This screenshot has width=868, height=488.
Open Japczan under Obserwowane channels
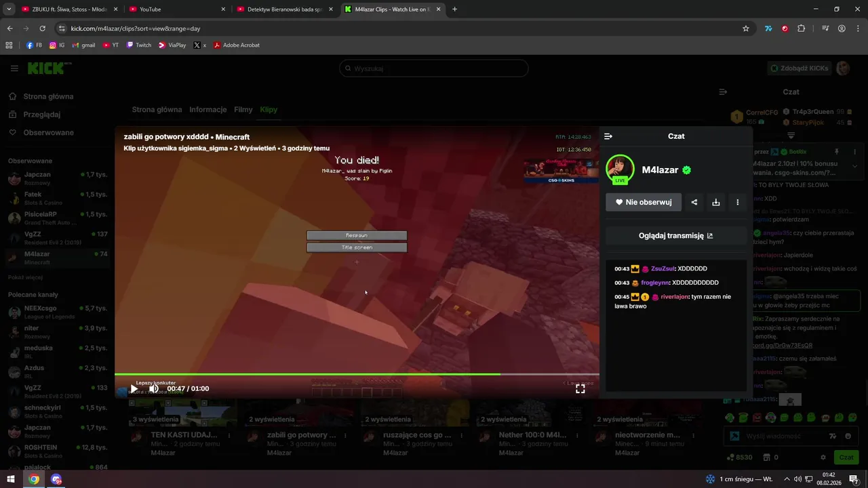pyautogui.click(x=57, y=179)
